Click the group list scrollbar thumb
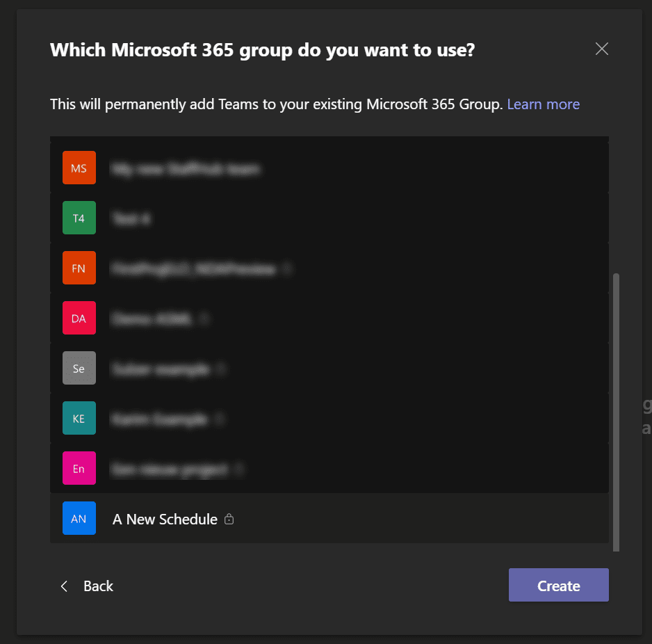 (x=616, y=412)
